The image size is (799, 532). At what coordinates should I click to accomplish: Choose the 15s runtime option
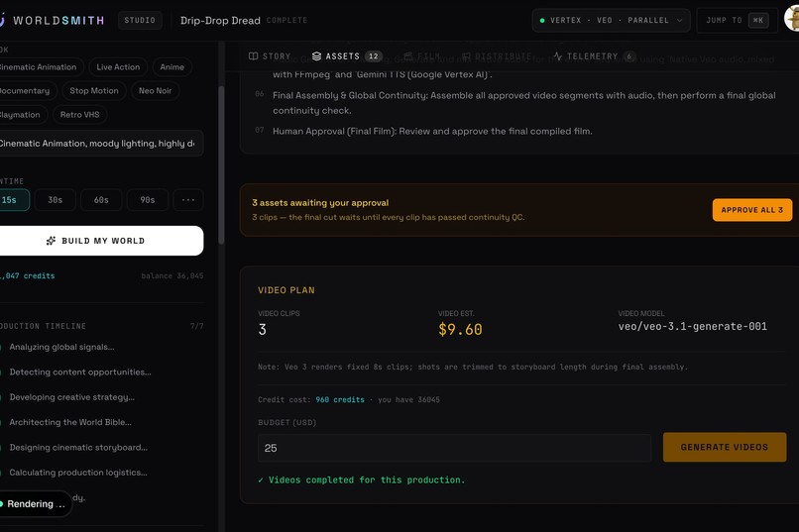click(x=14, y=200)
